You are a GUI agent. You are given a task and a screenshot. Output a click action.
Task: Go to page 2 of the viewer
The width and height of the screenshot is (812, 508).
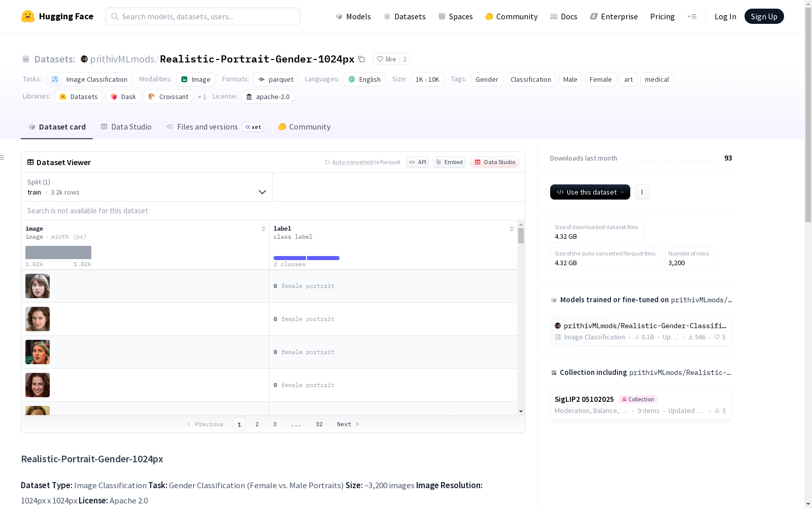coord(257,424)
